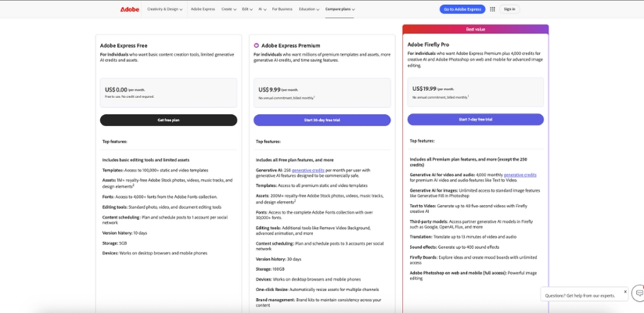Click 'Includes all Free plan features' text
The image size is (644, 313).
pos(294,160)
